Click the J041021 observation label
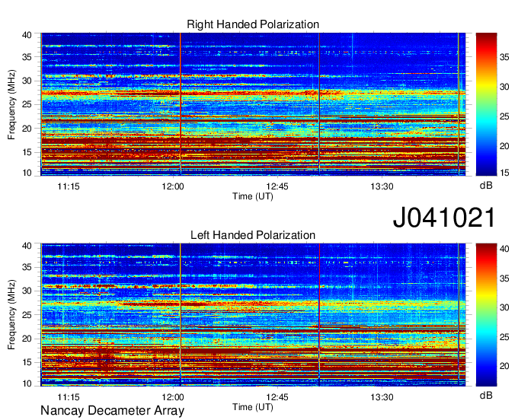 (x=444, y=217)
